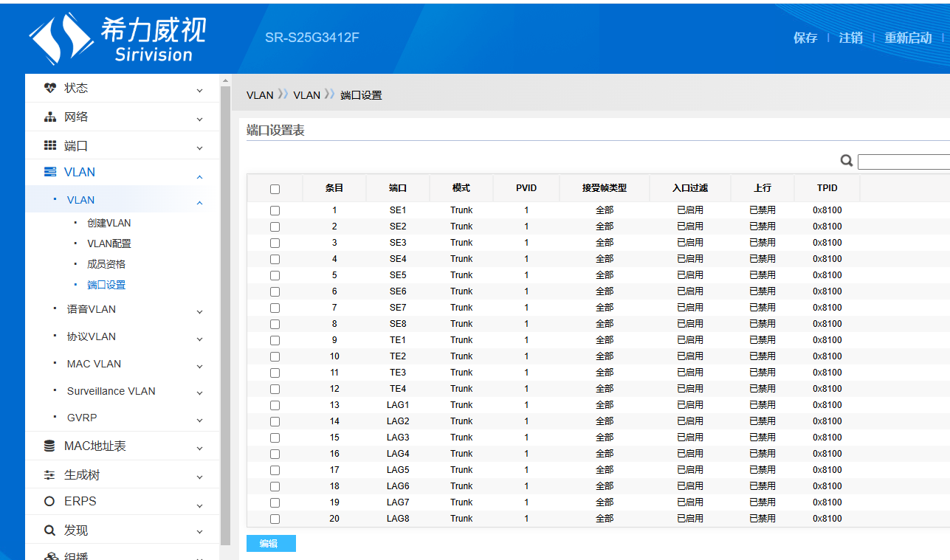Screen dimensions: 950x560
Task: Tick the checkbox for port SE1
Action: coord(275,210)
